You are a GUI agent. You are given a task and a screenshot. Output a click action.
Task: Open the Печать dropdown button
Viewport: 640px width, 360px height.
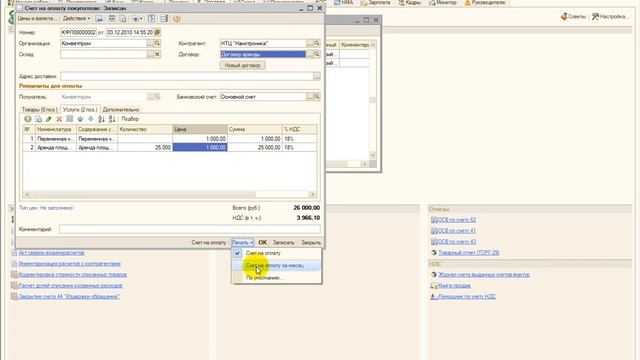pyautogui.click(x=242, y=242)
